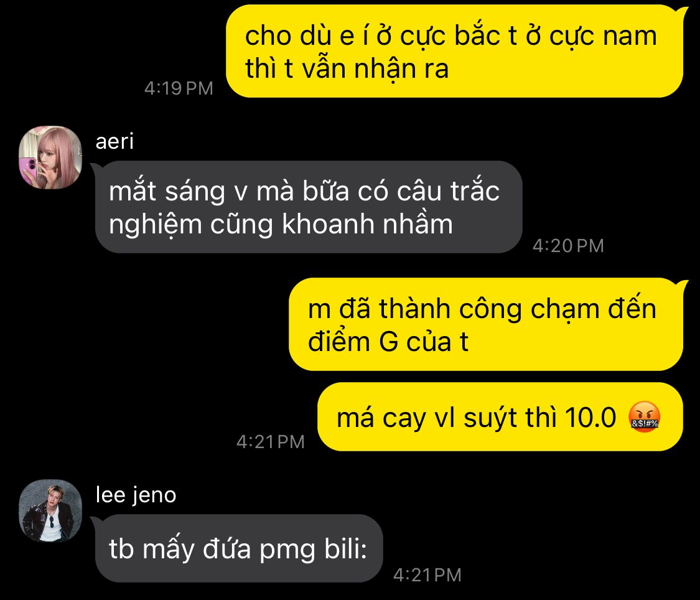Screen dimensions: 700x600
Task: Tap the sender name aeri
Action: click(x=114, y=141)
